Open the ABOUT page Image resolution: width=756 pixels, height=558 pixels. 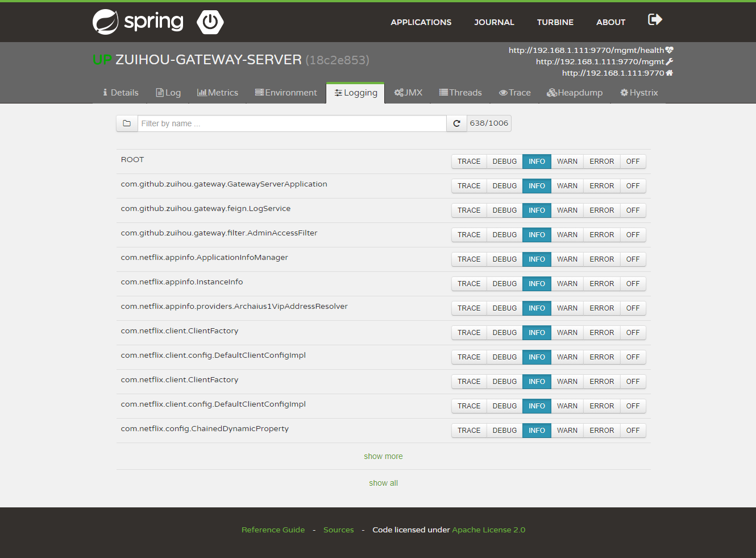click(611, 22)
